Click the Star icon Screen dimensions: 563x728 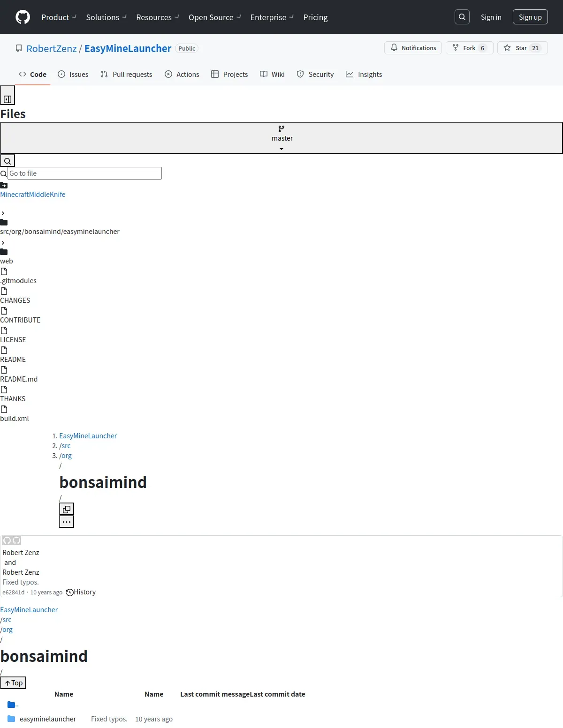point(507,47)
